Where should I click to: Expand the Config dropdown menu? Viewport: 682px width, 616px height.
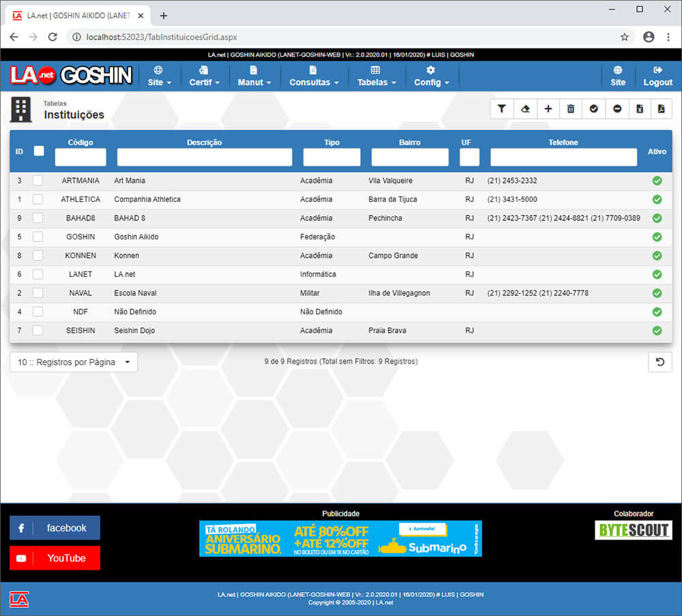tap(431, 76)
